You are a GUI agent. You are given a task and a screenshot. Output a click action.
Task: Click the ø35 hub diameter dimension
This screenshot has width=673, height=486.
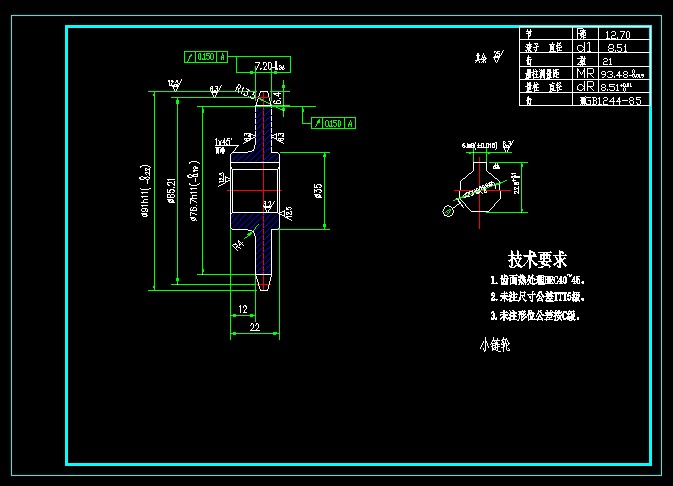click(318, 190)
